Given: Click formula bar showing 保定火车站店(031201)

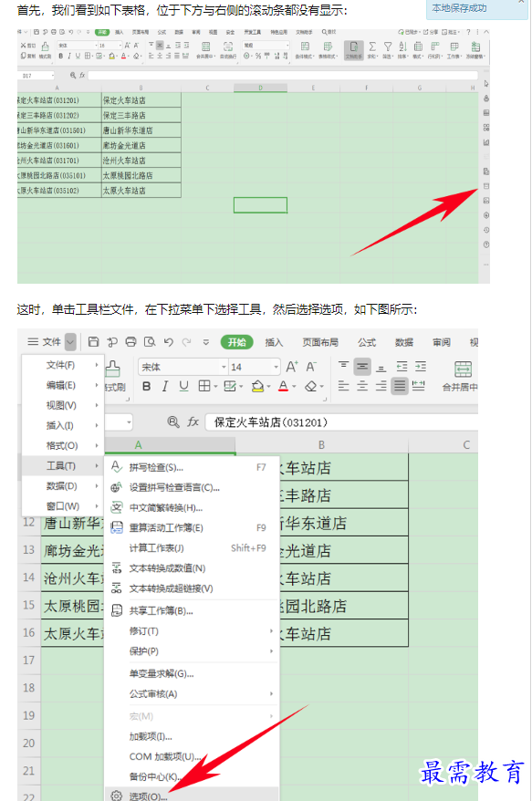Looking at the screenshot, I should 341,422.
